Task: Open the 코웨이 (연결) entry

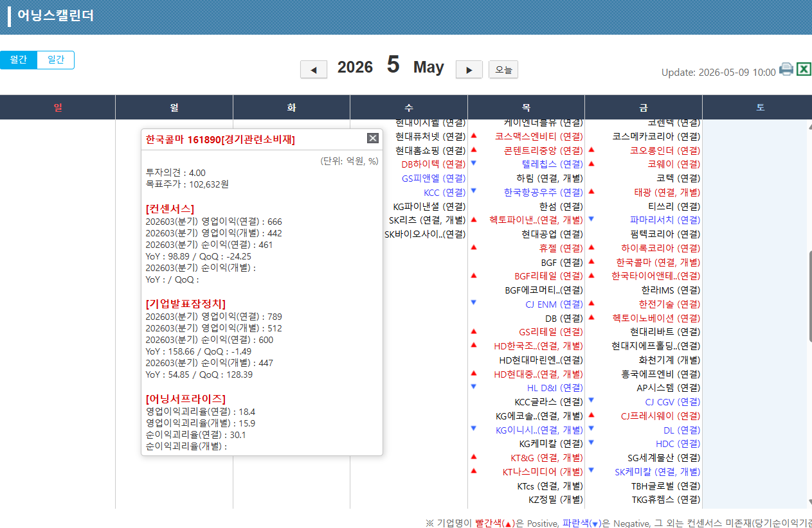Action: tap(674, 164)
